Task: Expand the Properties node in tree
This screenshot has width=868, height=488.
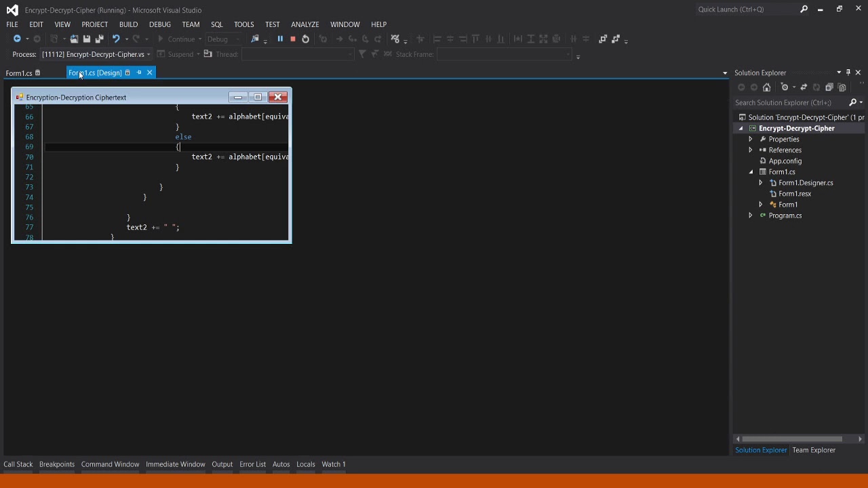Action: (751, 139)
